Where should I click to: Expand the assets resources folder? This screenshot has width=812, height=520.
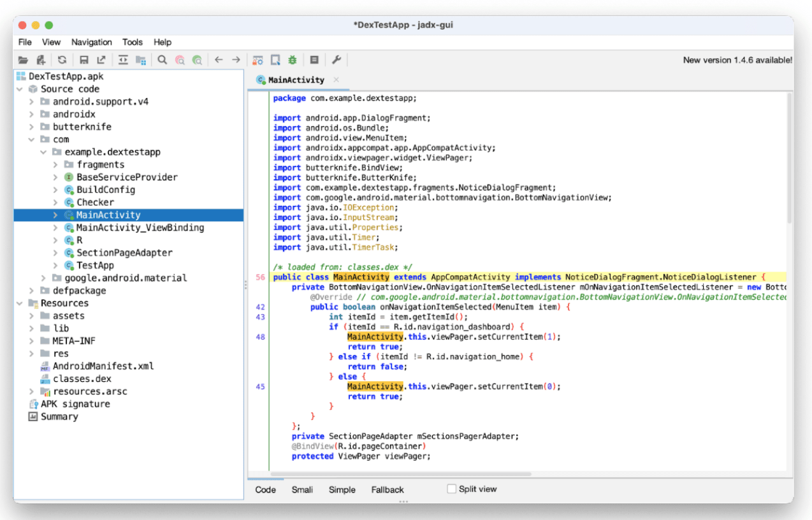31,316
